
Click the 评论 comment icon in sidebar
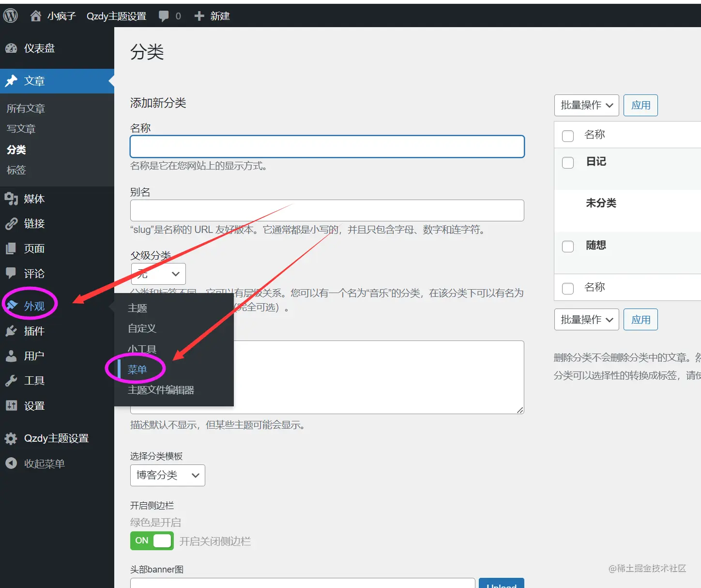click(x=11, y=274)
